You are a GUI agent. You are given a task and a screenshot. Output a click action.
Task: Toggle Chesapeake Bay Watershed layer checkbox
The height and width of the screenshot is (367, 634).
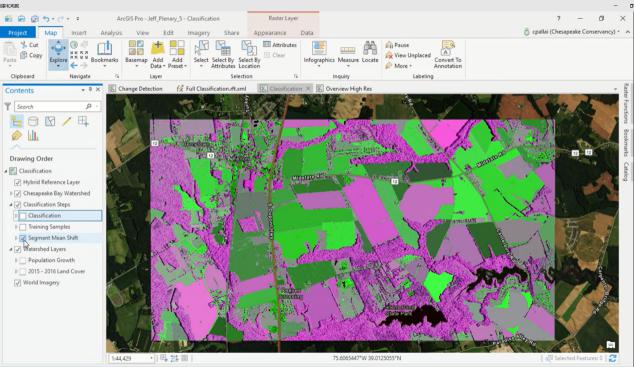point(17,194)
